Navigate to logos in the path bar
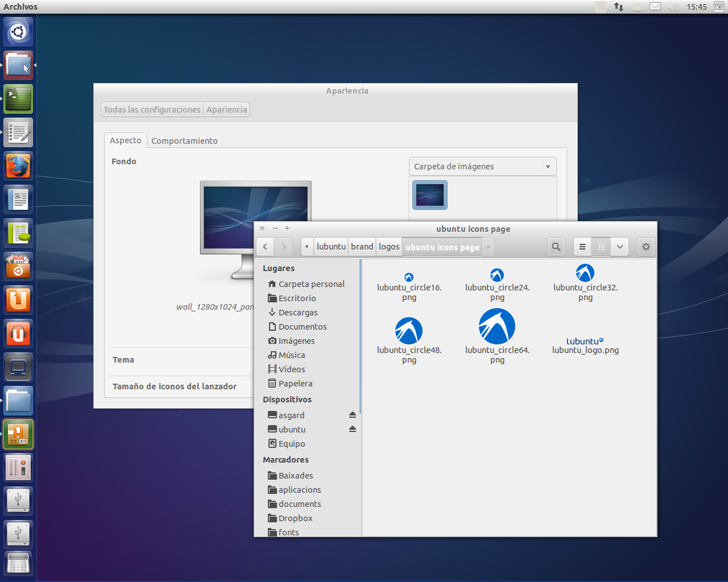 389,247
